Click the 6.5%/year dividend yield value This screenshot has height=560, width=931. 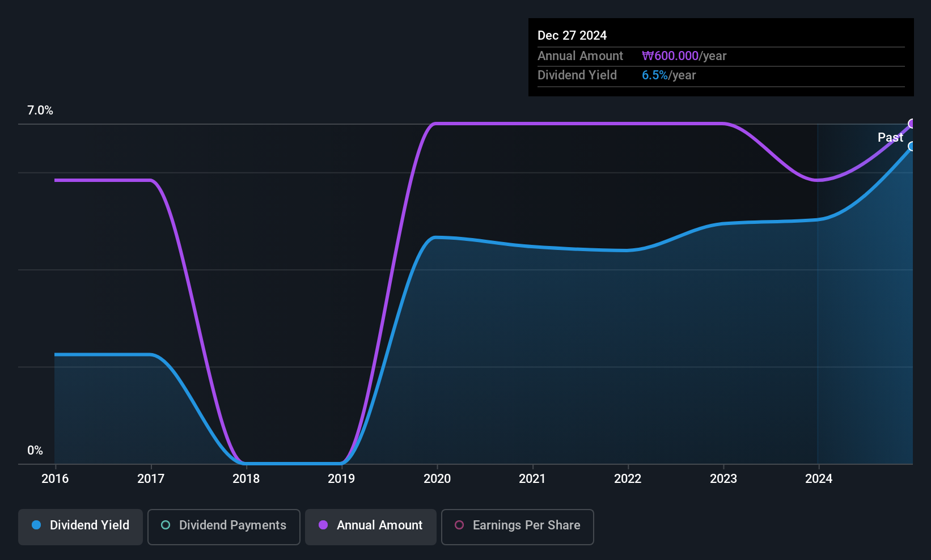668,75
